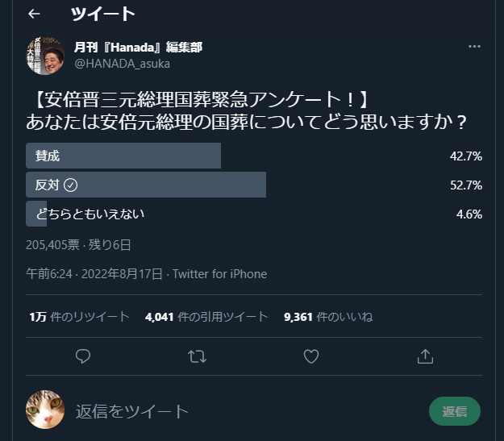Select the 反対 poll option

[145, 185]
